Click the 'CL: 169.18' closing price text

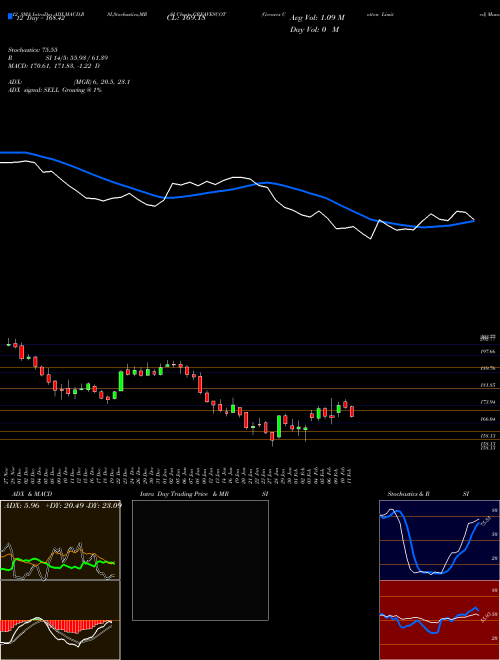(186, 19)
